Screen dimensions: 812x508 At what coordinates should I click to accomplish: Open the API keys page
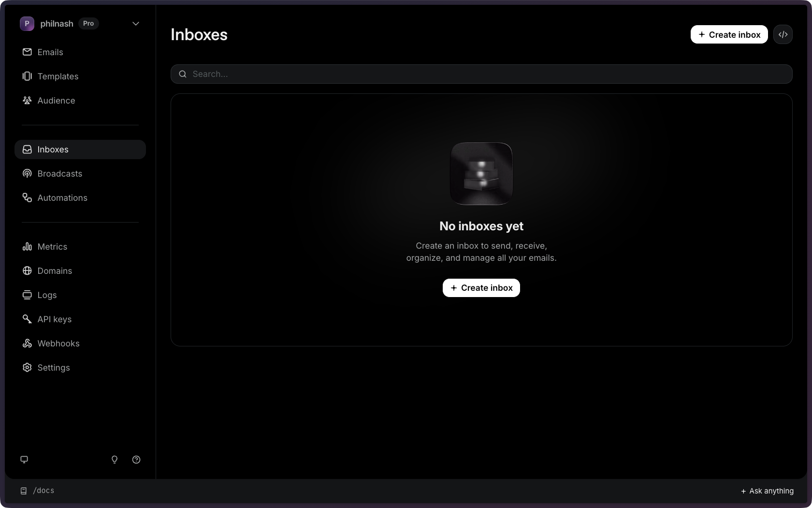(x=80, y=319)
